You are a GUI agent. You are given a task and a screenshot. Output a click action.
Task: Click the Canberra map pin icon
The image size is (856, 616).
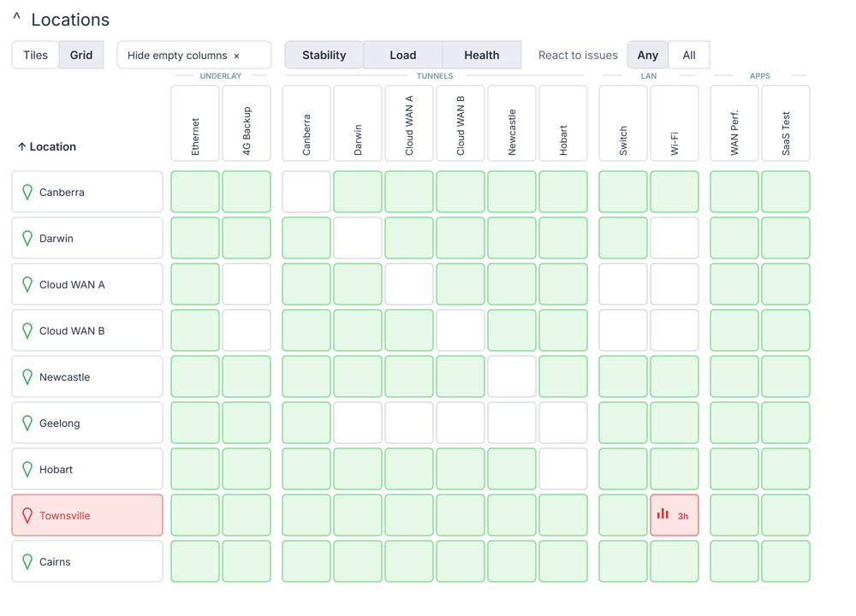tap(27, 192)
